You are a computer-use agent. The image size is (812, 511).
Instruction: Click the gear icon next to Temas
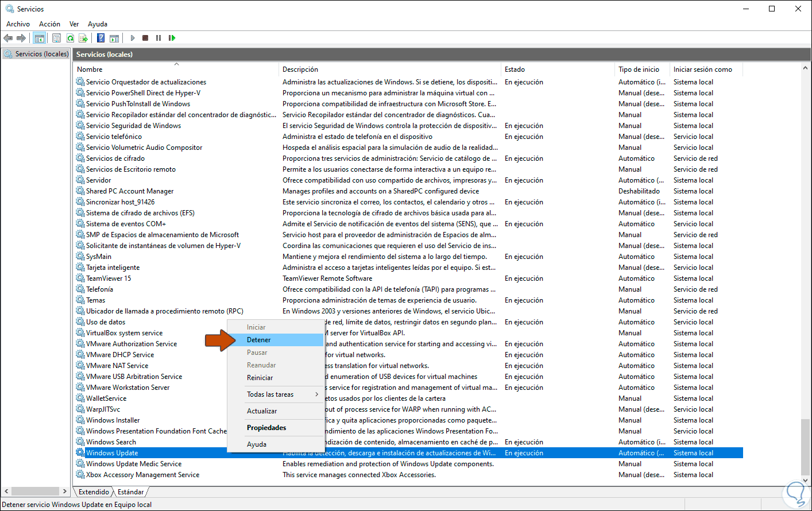point(80,300)
